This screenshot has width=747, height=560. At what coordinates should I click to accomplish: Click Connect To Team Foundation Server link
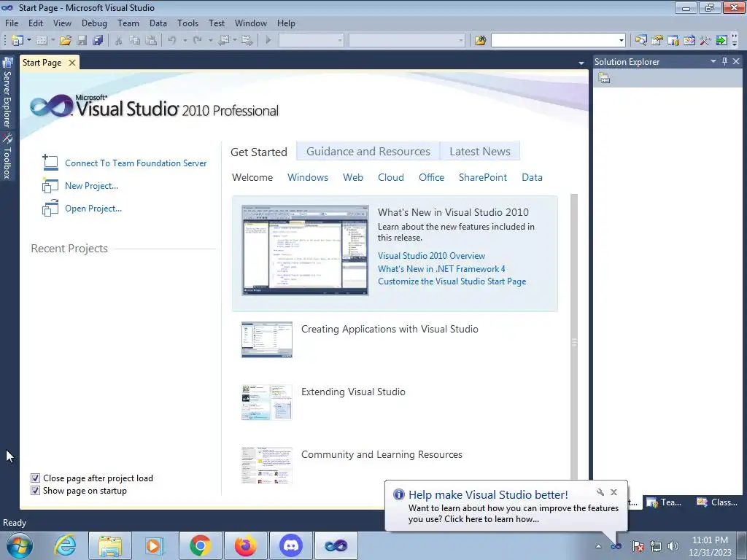[x=136, y=163]
